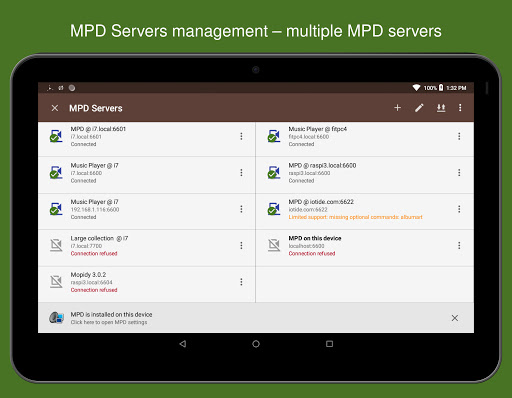Tap the Android home navigation button
Image resolution: width=512 pixels, height=398 pixels.
tap(256, 344)
